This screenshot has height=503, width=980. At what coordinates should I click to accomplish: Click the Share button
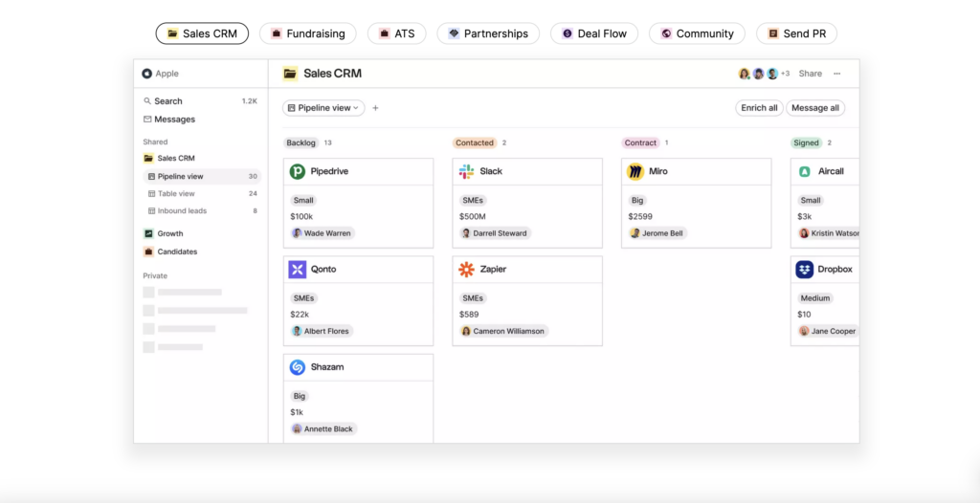click(x=810, y=74)
